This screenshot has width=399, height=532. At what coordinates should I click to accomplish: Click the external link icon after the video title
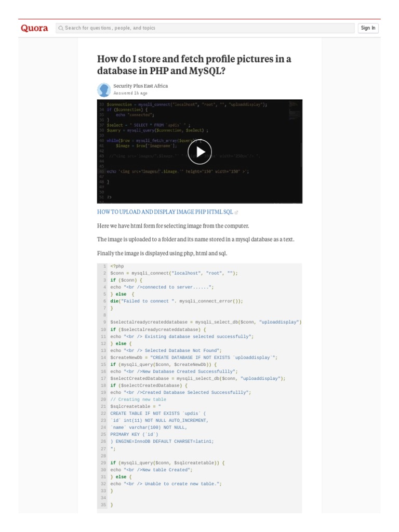[236, 212]
